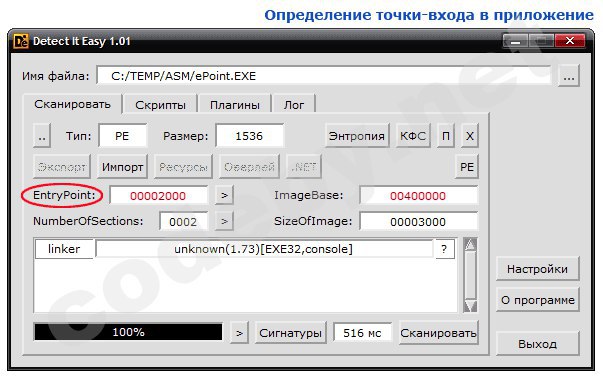Click the two-dots button beside Тип
The height and width of the screenshot is (379, 603).
[42, 136]
